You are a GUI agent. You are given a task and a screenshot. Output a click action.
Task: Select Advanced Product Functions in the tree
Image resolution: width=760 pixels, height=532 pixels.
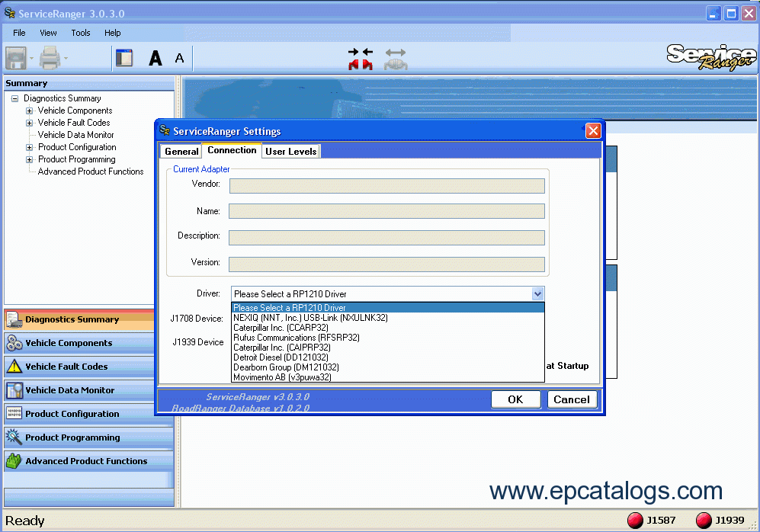(91, 171)
